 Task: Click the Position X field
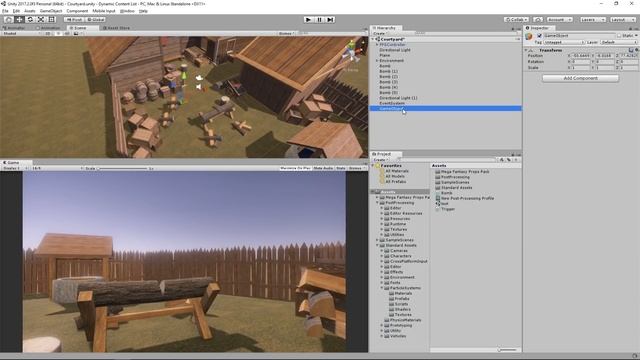(581, 56)
